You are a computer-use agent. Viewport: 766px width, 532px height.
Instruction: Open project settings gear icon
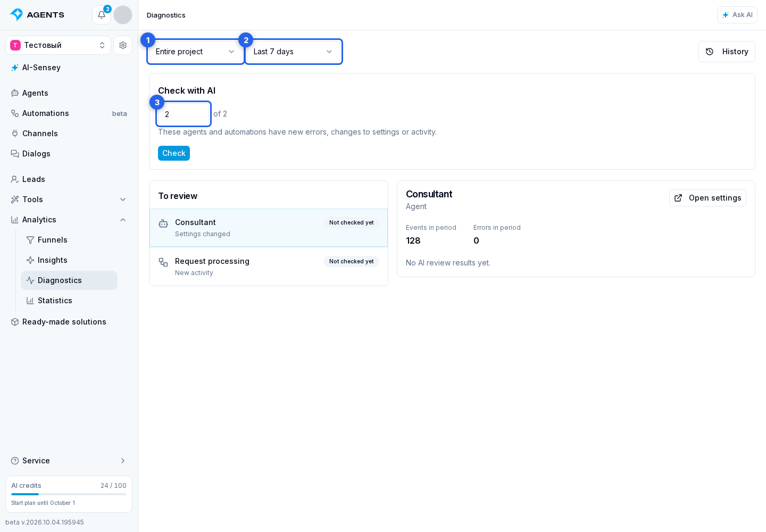pyautogui.click(x=123, y=45)
